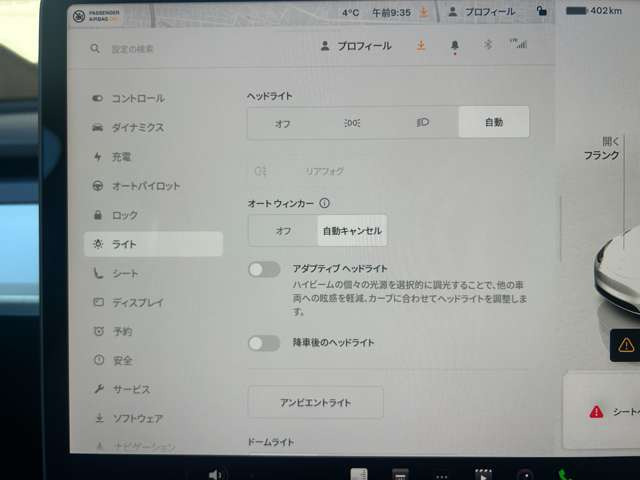Click info icon next to オートウィンカー
This screenshot has width=640, height=480.
[325, 203]
